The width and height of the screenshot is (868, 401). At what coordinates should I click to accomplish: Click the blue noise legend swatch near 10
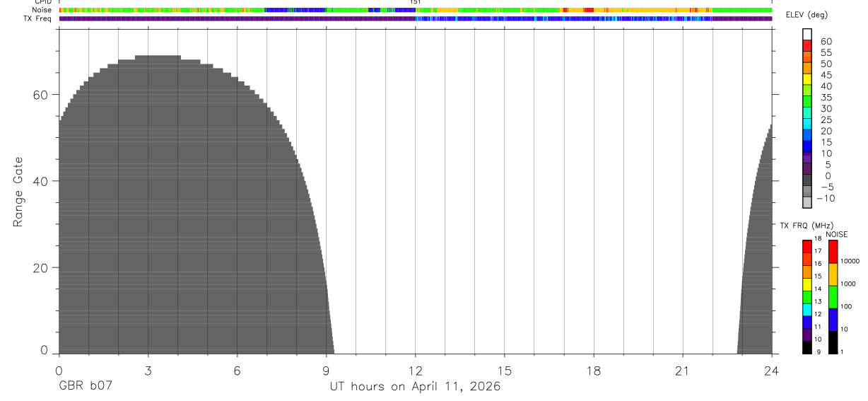[833, 320]
